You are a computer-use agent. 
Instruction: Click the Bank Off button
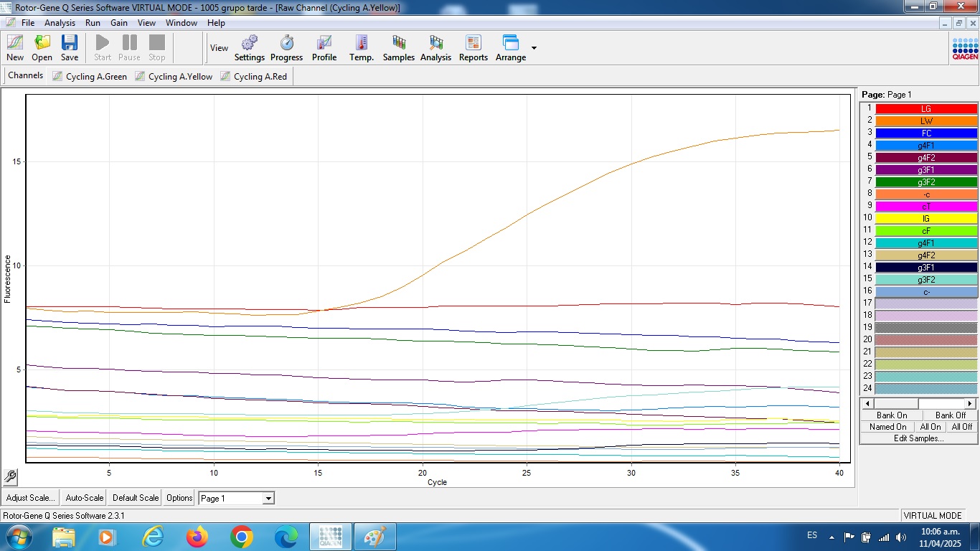click(951, 415)
